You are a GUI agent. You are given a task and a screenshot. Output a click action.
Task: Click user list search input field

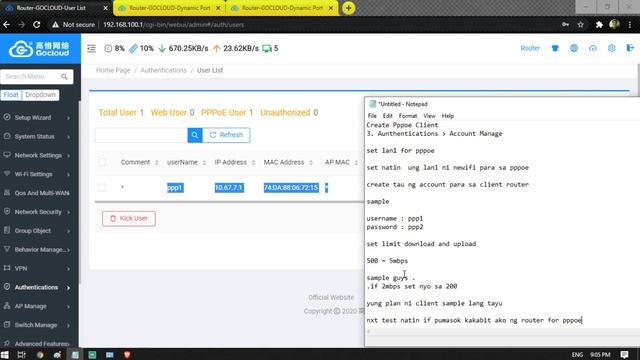tap(141, 135)
